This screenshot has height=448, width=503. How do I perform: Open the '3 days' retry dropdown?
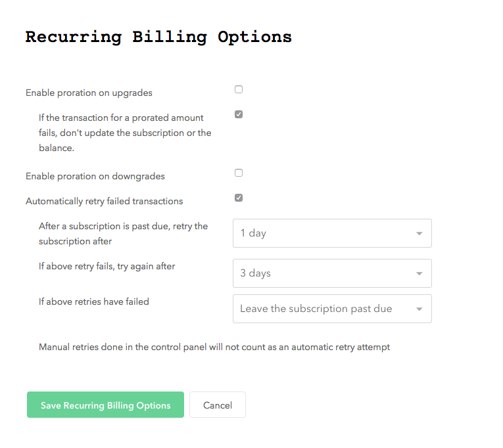(x=332, y=273)
